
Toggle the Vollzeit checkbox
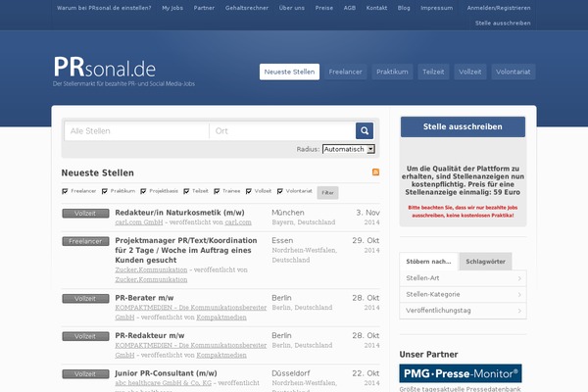(248, 191)
